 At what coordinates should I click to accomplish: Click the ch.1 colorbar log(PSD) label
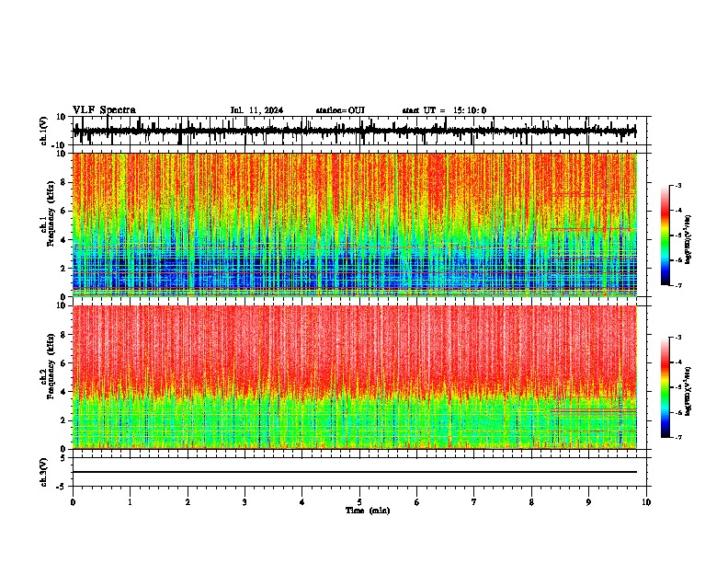pos(688,239)
